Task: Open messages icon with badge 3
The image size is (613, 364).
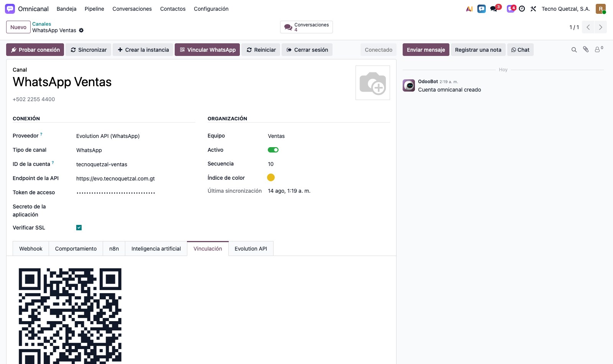Action: tap(494, 9)
